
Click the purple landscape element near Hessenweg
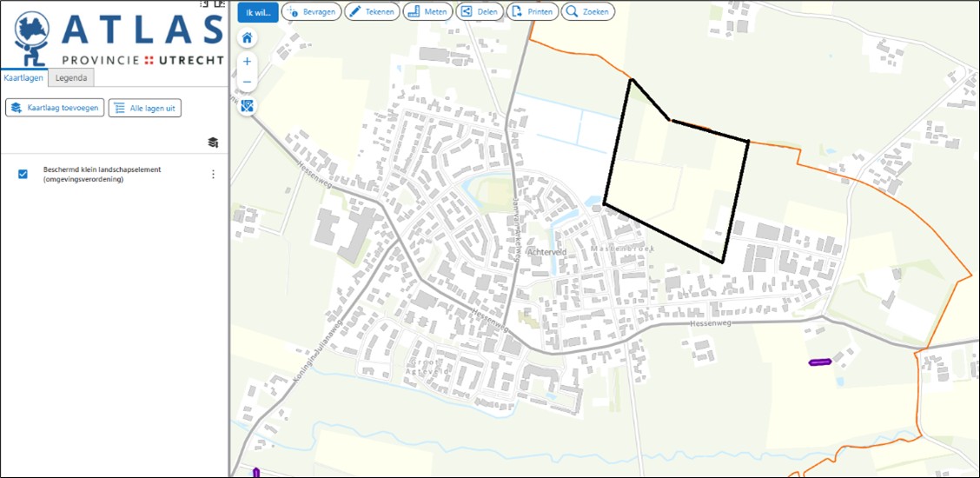pos(820,362)
